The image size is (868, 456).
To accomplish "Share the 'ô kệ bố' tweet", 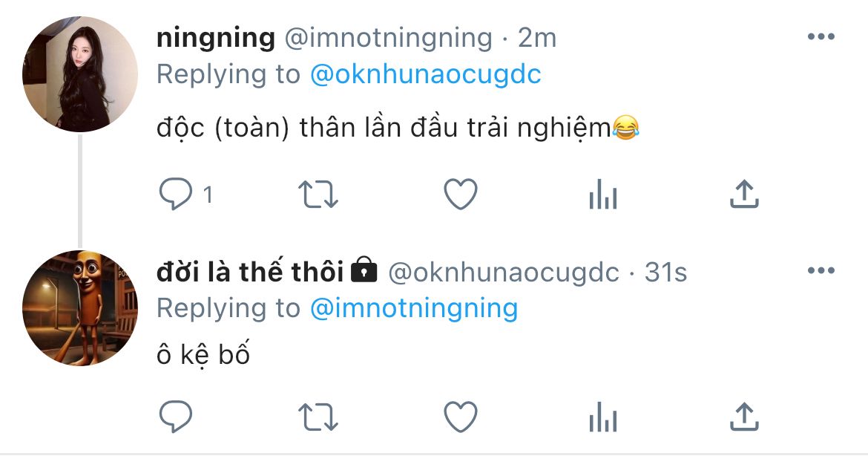I will point(744,417).
